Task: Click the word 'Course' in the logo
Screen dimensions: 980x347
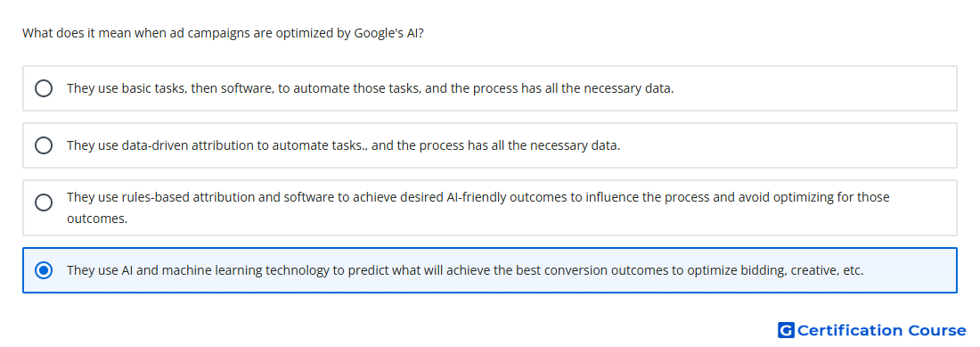Action: [937, 330]
